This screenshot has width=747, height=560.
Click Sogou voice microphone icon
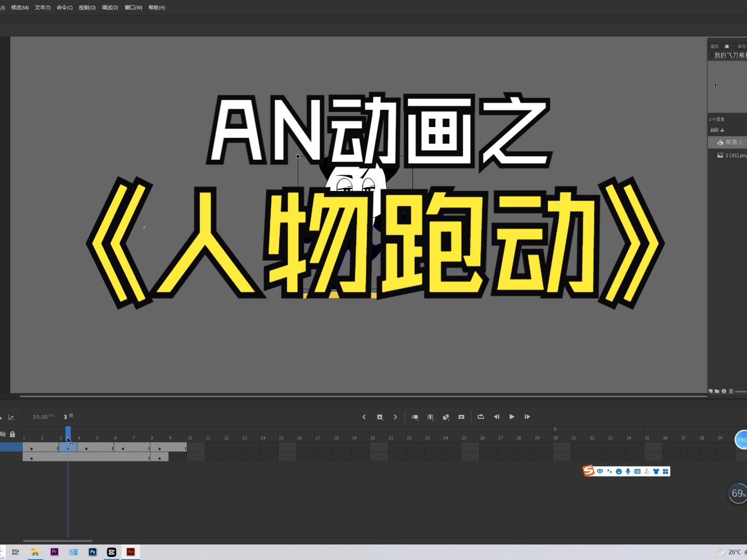(x=628, y=471)
